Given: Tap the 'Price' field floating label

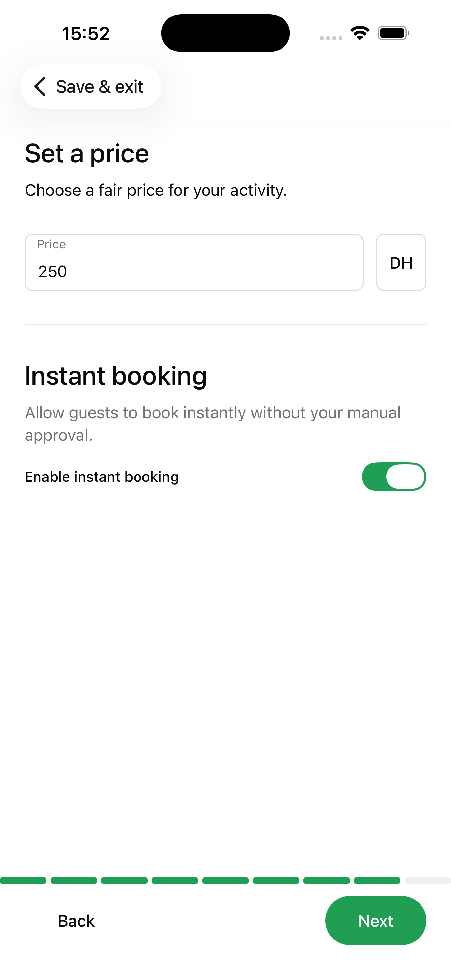Looking at the screenshot, I should (51, 244).
